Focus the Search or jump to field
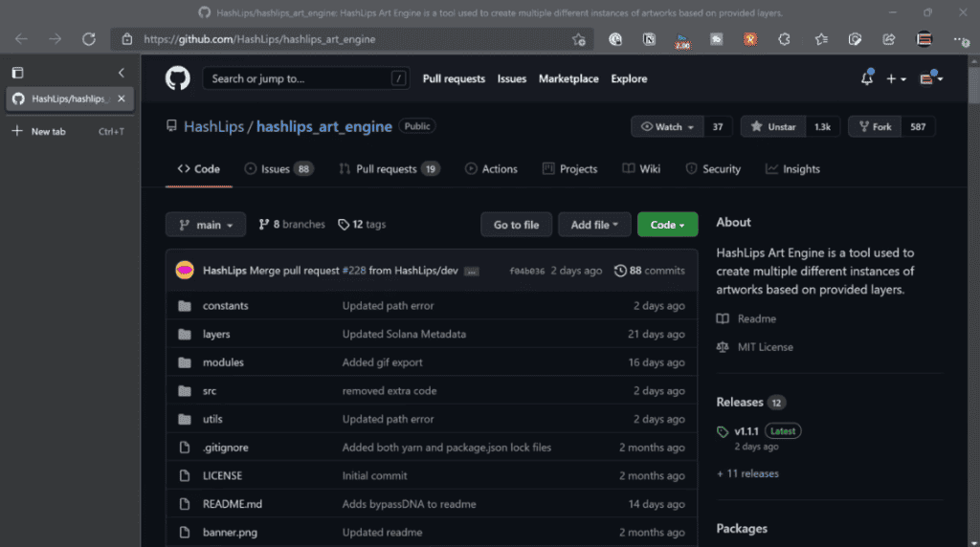The image size is (980, 547). (x=306, y=78)
